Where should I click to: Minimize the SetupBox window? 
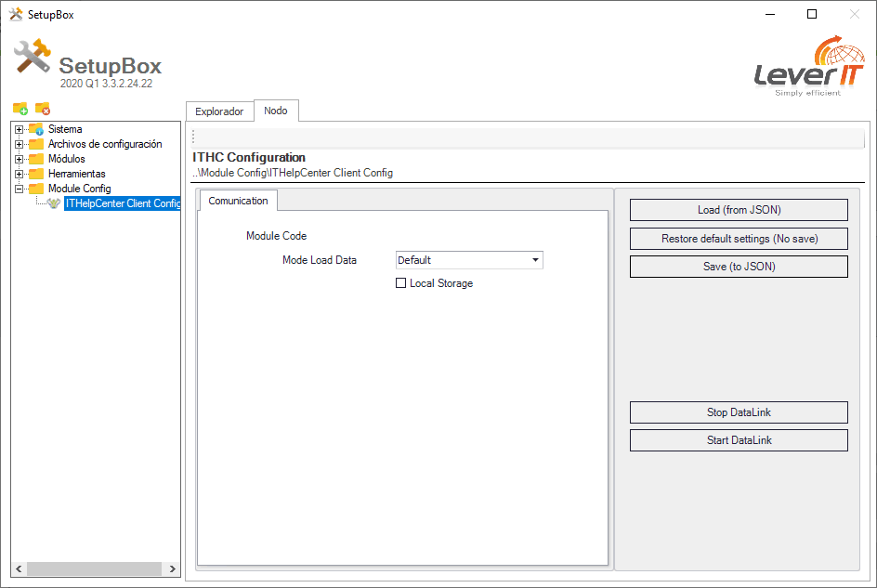tap(770, 14)
